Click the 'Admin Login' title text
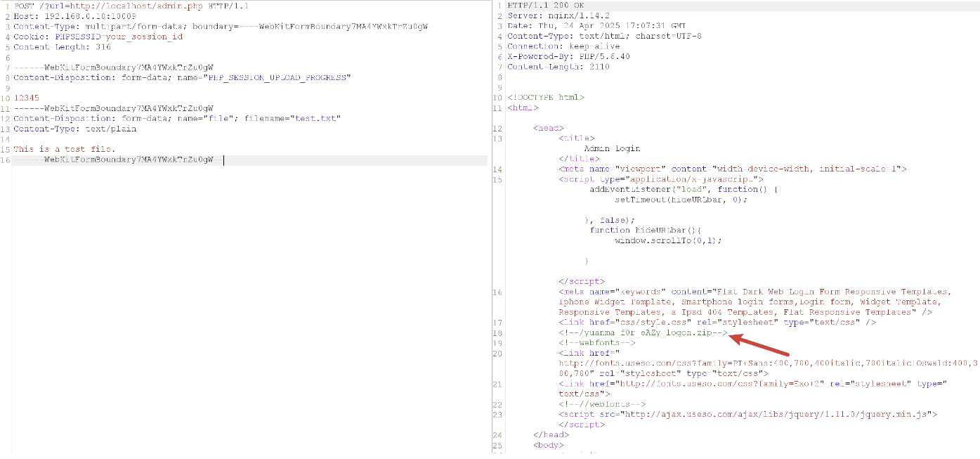This screenshot has height=459, width=980. (x=612, y=149)
